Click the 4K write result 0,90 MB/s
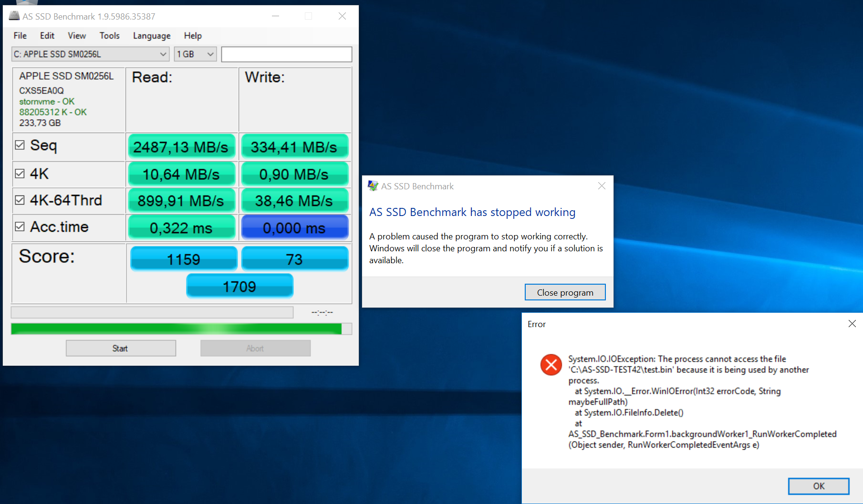 coord(294,174)
